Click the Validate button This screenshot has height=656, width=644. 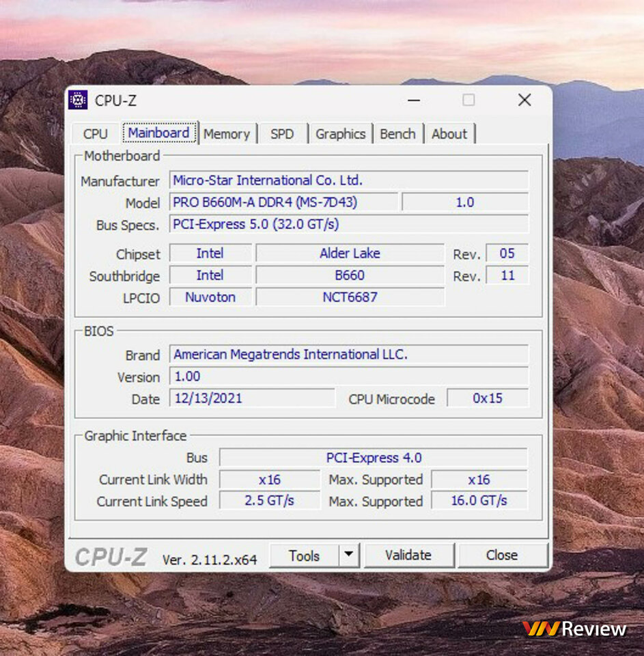(x=408, y=555)
